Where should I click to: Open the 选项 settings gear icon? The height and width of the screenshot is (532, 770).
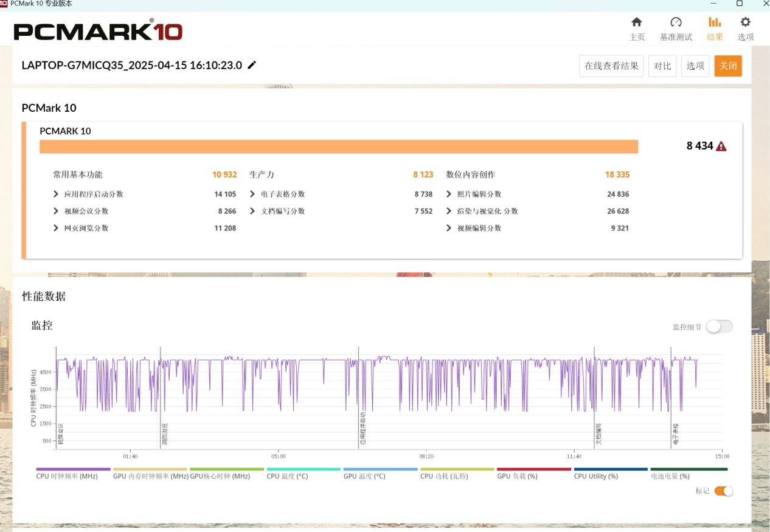click(x=745, y=22)
